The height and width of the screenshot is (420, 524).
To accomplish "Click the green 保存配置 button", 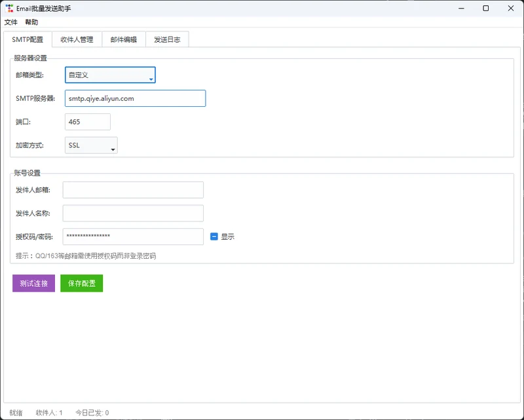I will [81, 283].
